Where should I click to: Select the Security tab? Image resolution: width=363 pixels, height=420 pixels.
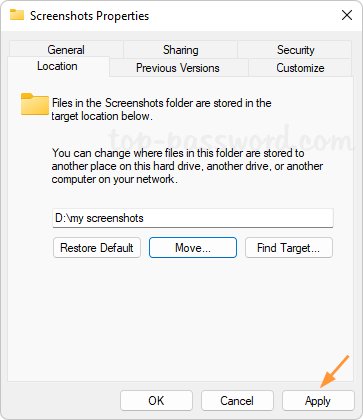point(295,50)
